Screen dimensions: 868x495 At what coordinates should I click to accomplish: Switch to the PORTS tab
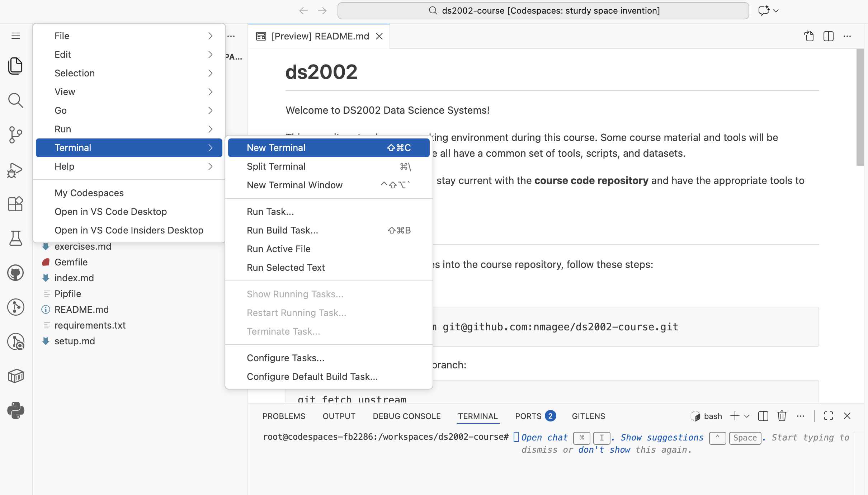pos(528,416)
